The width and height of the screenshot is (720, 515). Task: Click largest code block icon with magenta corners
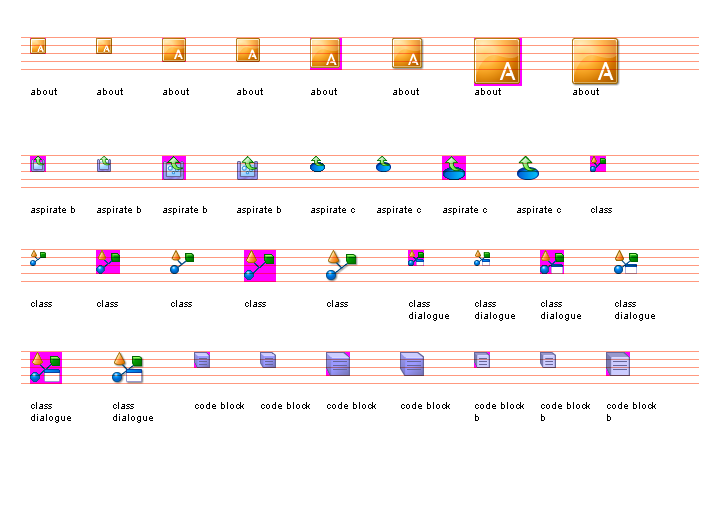[x=338, y=363]
